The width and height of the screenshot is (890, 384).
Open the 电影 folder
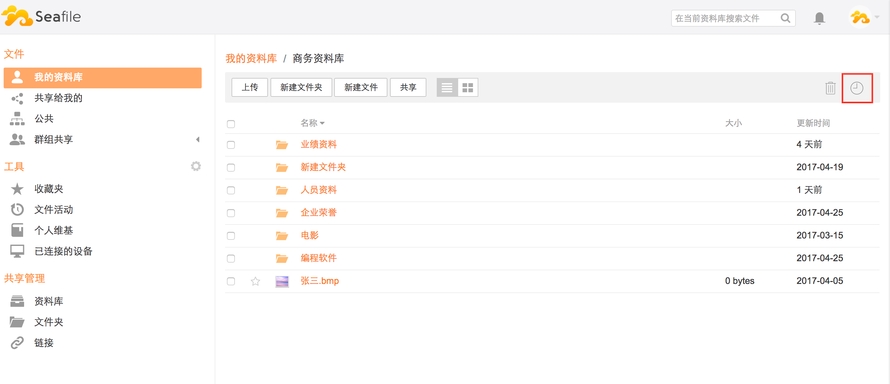click(x=309, y=235)
